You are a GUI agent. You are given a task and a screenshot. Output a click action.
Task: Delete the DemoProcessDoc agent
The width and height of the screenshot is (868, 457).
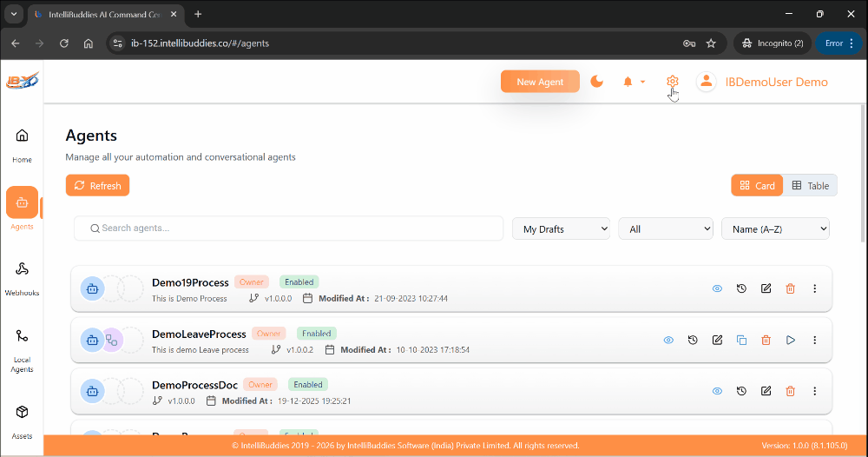coord(790,391)
